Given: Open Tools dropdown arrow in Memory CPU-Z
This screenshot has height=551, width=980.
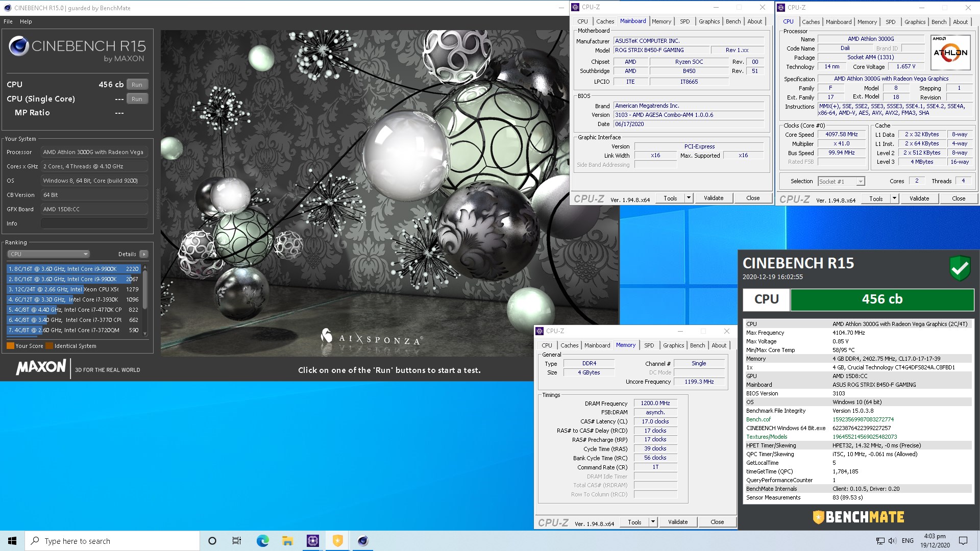Looking at the screenshot, I should tap(653, 522).
